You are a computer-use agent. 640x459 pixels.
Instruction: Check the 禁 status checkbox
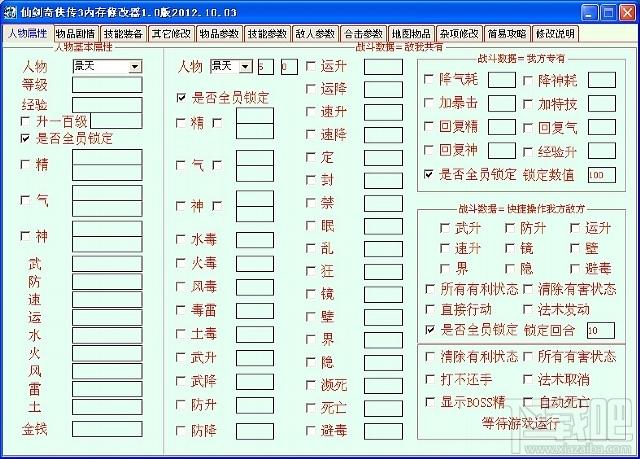(x=311, y=203)
